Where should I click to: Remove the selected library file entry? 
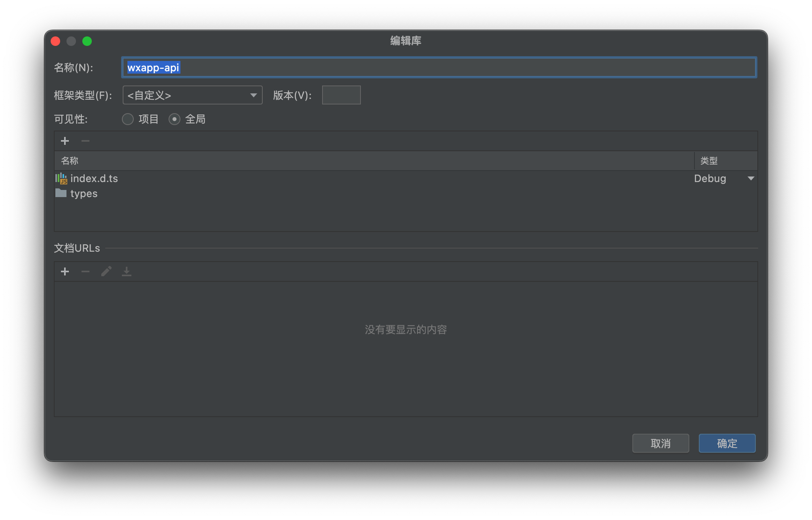(85, 141)
